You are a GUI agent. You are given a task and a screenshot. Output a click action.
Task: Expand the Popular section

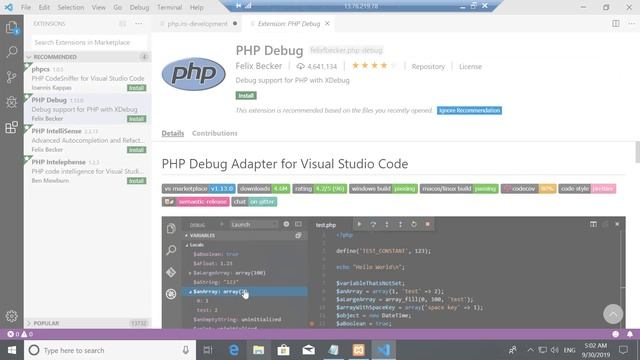(87, 323)
